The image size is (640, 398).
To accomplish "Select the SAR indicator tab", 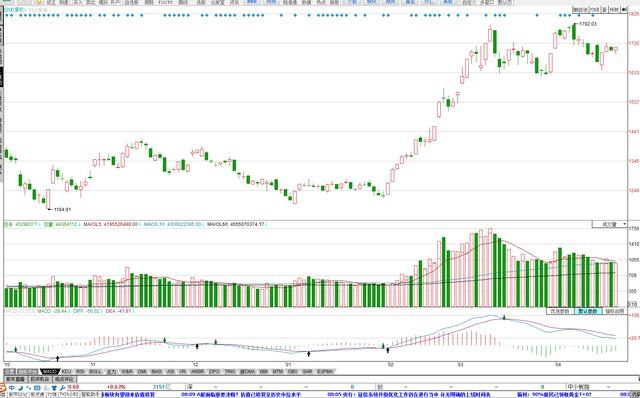I will pyautogui.click(x=307, y=371).
